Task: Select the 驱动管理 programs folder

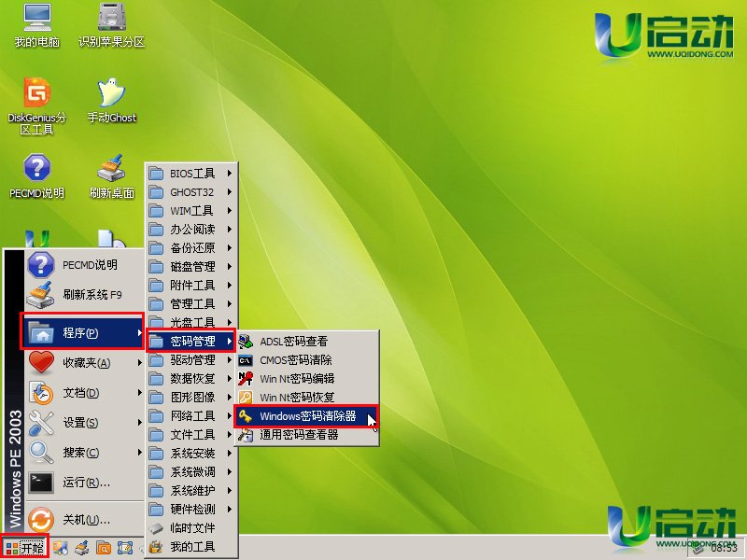Action: pyautogui.click(x=191, y=359)
